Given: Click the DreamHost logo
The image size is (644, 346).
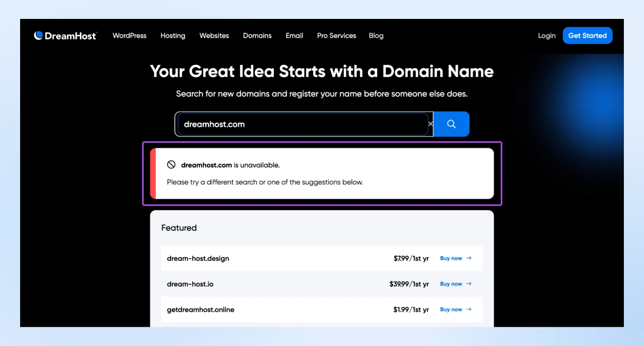Looking at the screenshot, I should coord(65,36).
